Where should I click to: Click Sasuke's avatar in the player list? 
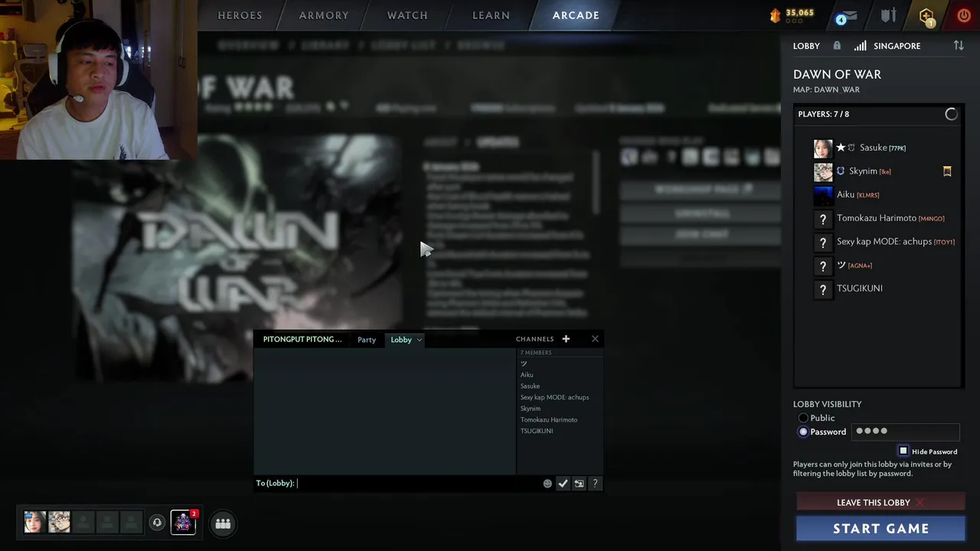[x=823, y=148]
